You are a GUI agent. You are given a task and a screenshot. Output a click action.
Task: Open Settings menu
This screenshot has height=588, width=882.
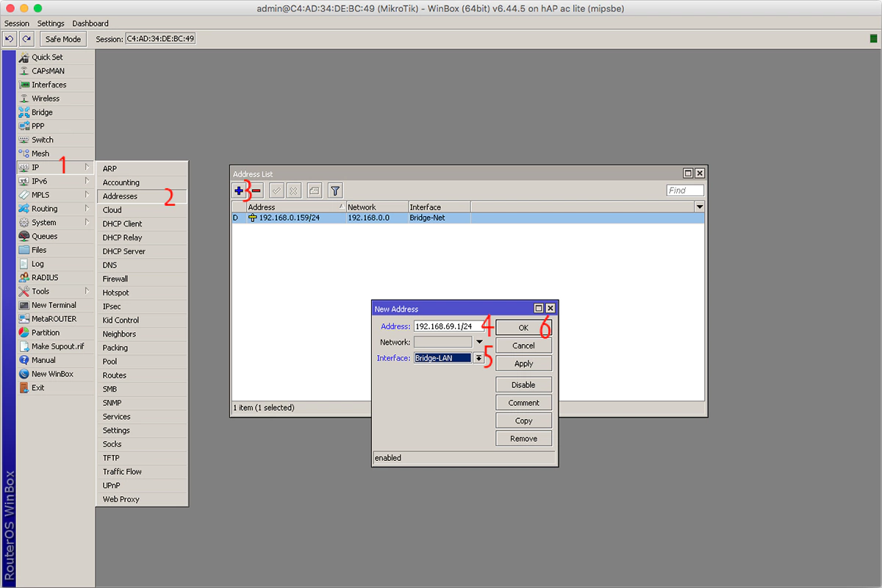(51, 24)
